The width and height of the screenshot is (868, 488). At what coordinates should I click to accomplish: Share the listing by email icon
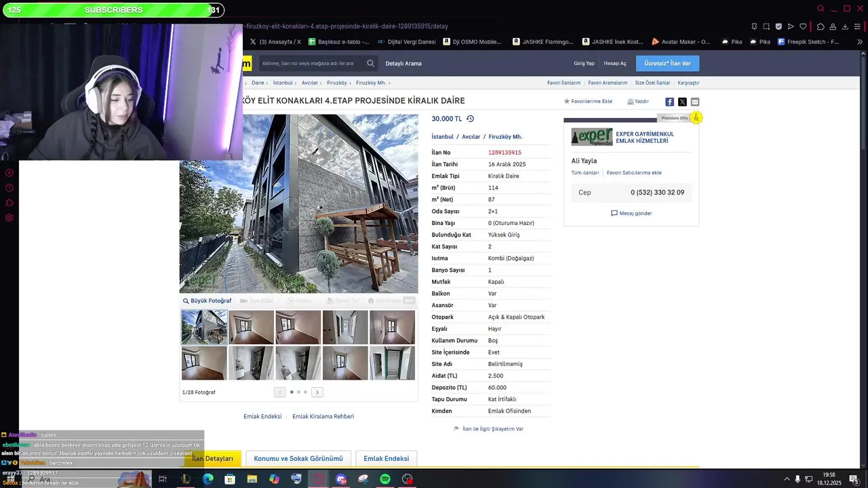[695, 102]
